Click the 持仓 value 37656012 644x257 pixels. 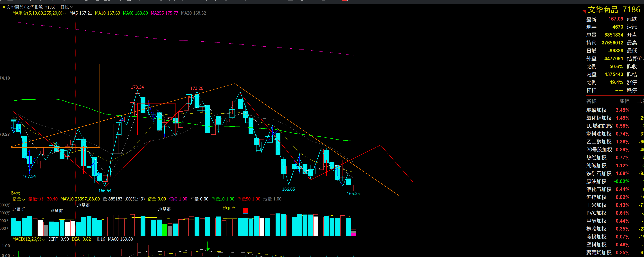coord(612,43)
